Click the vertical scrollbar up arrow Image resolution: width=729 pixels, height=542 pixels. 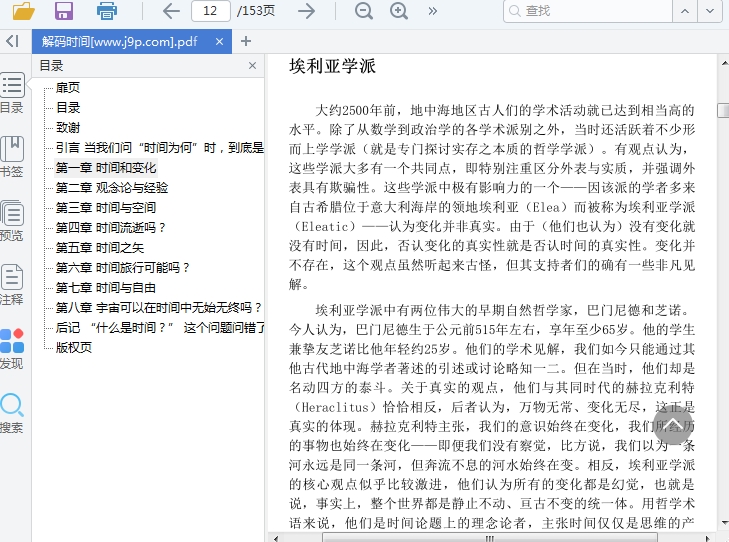[724, 63]
